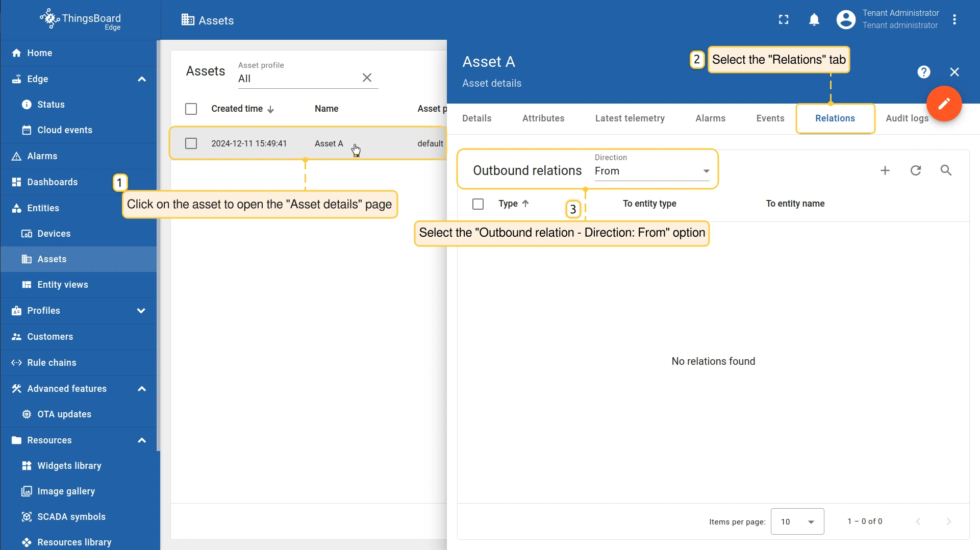
Task: Open the Devices sidebar item
Action: point(54,234)
